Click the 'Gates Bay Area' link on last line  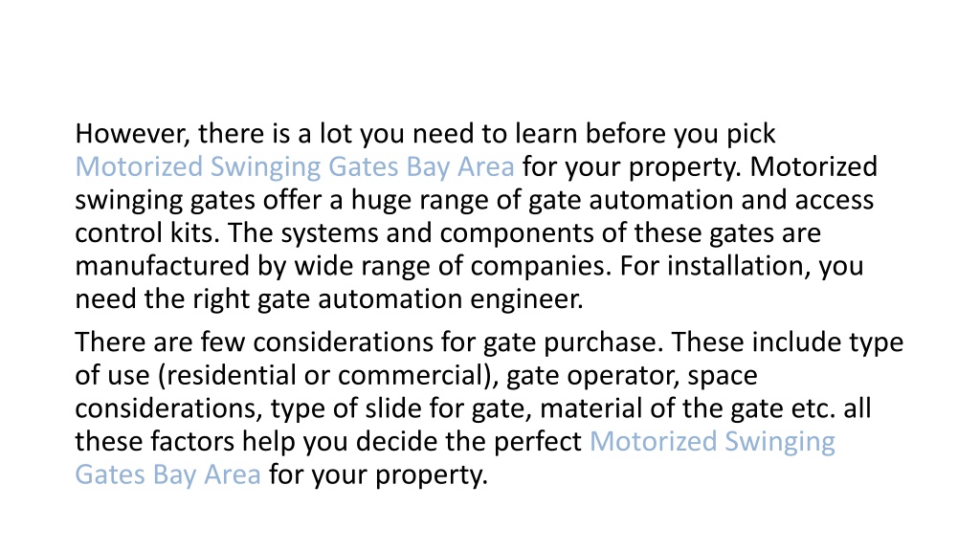pos(167,474)
